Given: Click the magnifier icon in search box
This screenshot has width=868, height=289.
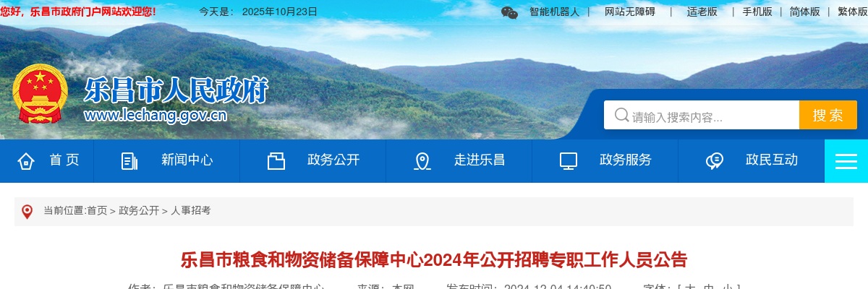Looking at the screenshot, I should tap(621, 116).
